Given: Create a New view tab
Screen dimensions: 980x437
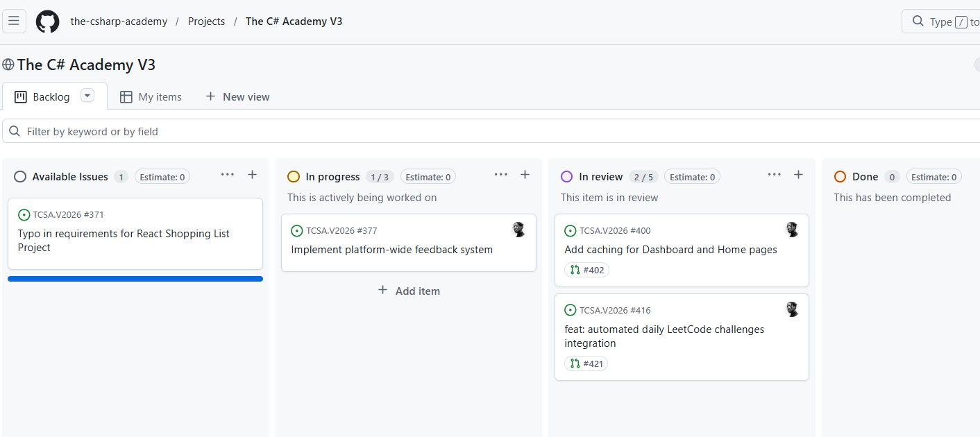Looking at the screenshot, I should pos(237,97).
